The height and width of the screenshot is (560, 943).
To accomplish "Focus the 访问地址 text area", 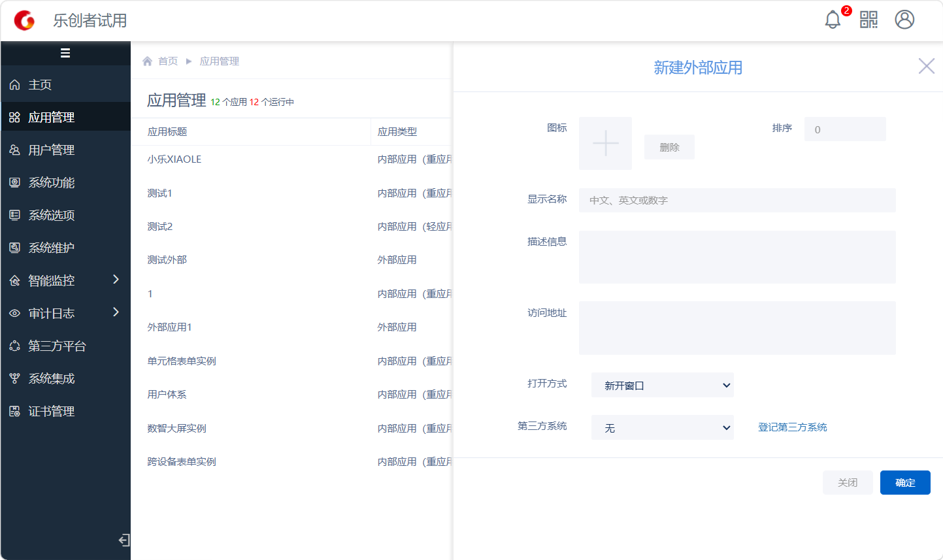I will pyautogui.click(x=737, y=328).
